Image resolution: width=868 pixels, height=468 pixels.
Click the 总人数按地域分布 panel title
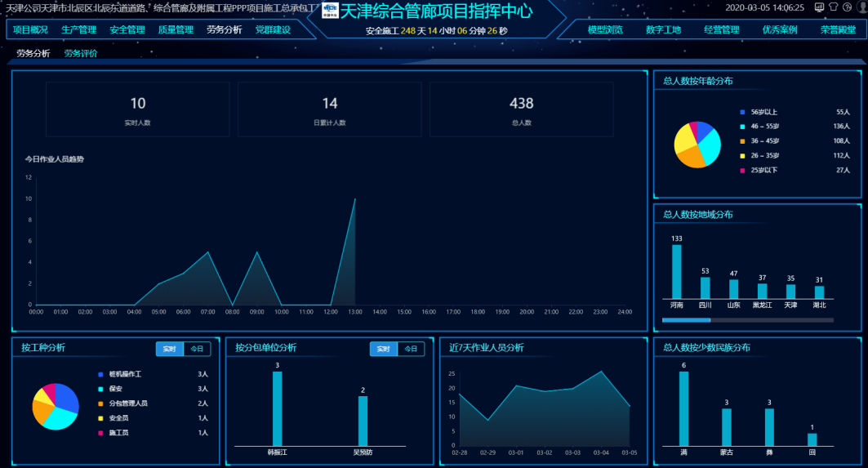coord(698,214)
